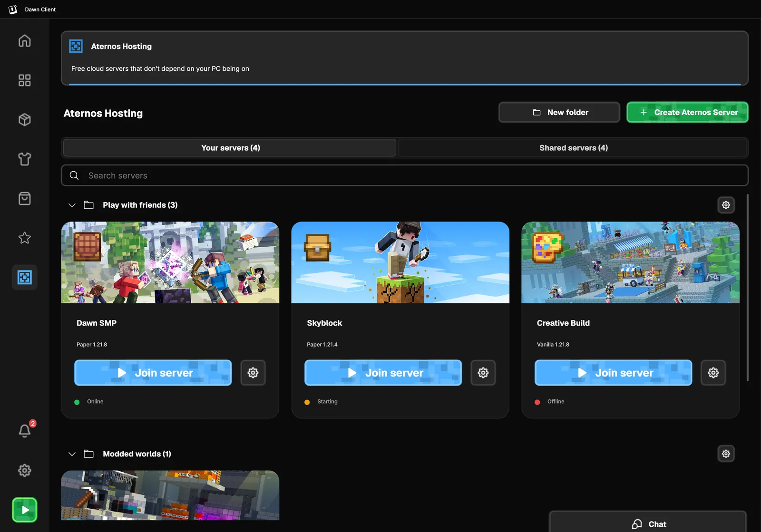Click the Modded worlds folder label
This screenshot has width=761, height=532.
(x=137, y=454)
